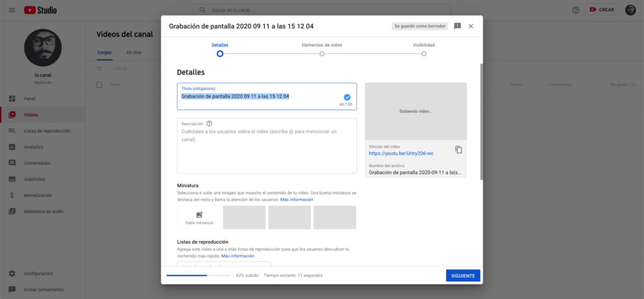Open Analytics in the sidebar

click(33, 147)
